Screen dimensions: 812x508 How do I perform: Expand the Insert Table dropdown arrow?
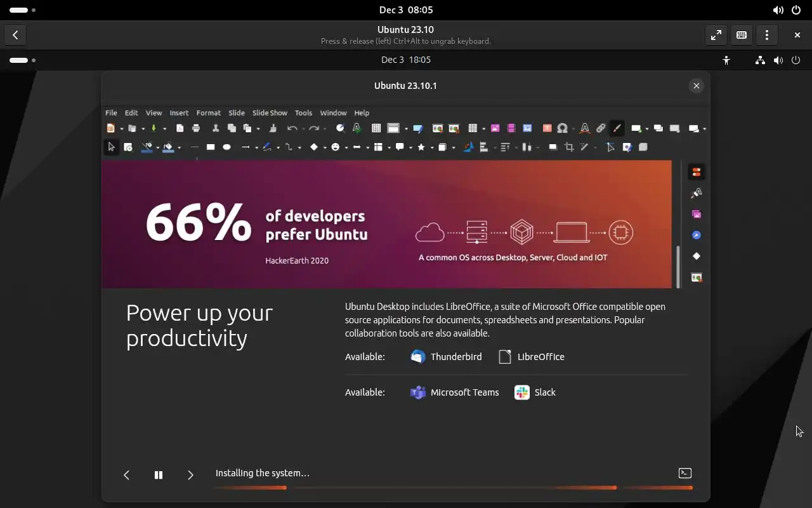483,129
